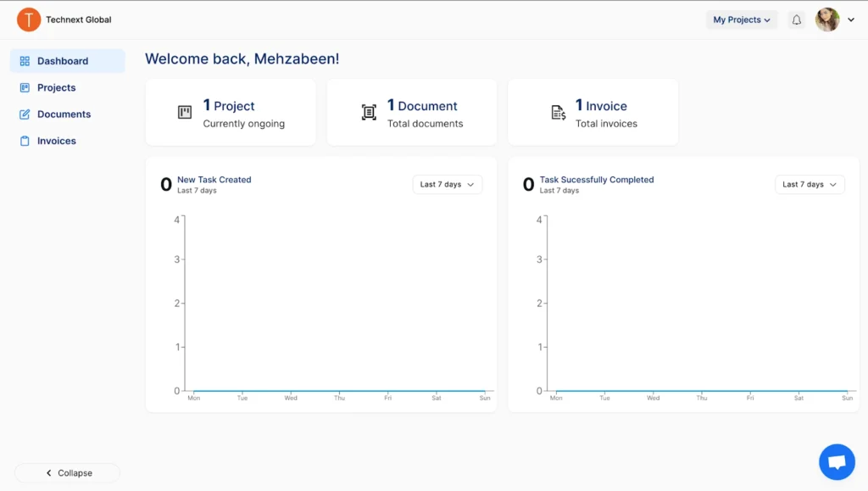Go to Projects in the sidebar
This screenshot has width=868, height=491.
[x=56, y=87]
